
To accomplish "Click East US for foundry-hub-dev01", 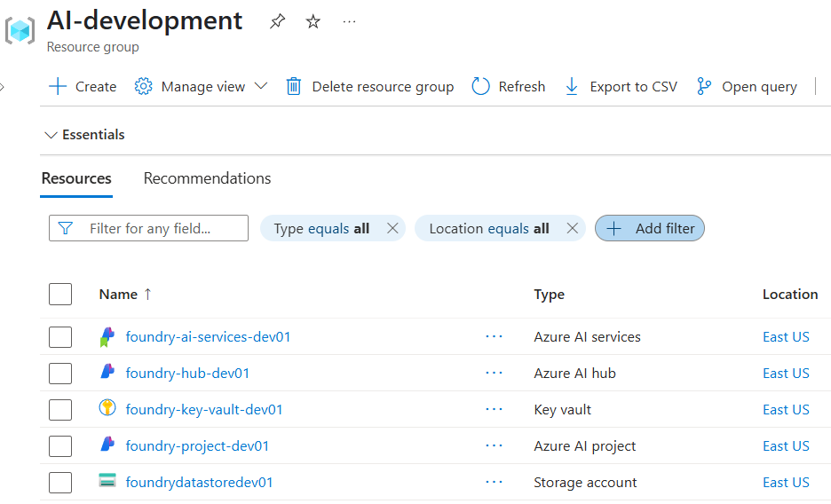I will pyautogui.click(x=786, y=374).
